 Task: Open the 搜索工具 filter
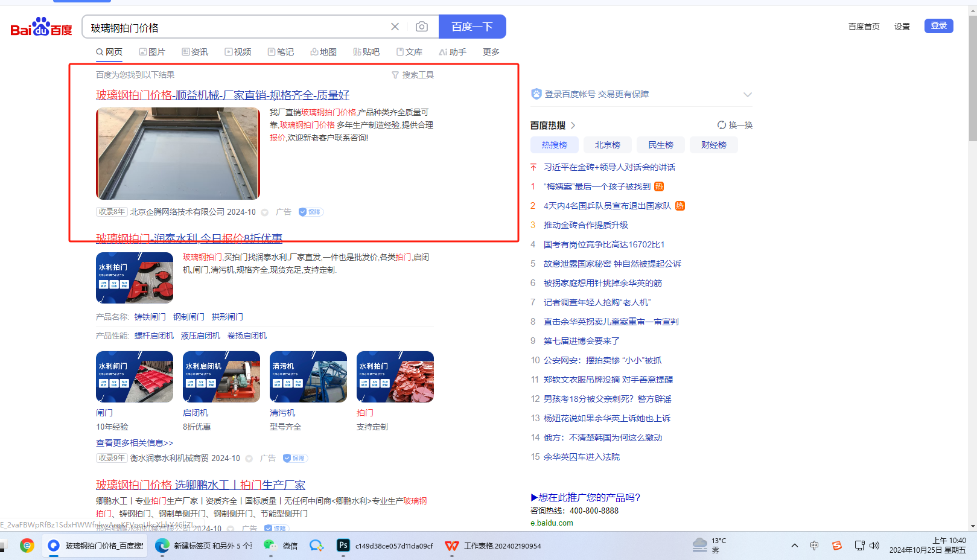(x=413, y=75)
